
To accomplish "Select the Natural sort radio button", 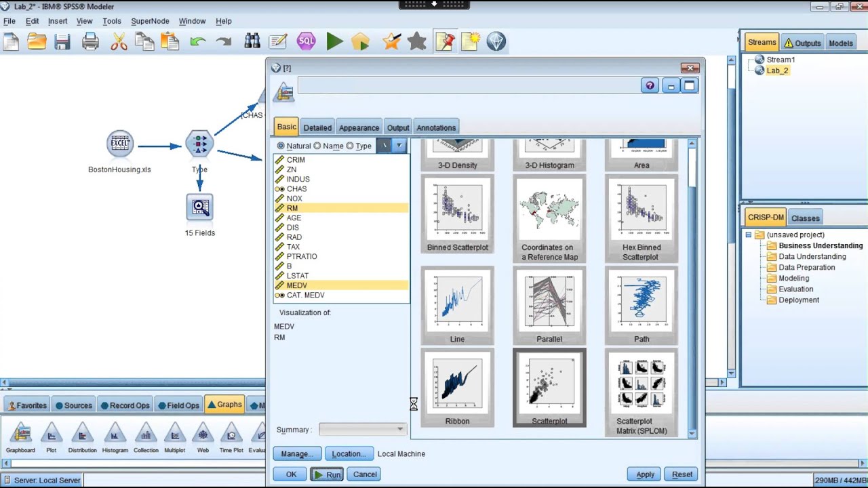I will 281,146.
